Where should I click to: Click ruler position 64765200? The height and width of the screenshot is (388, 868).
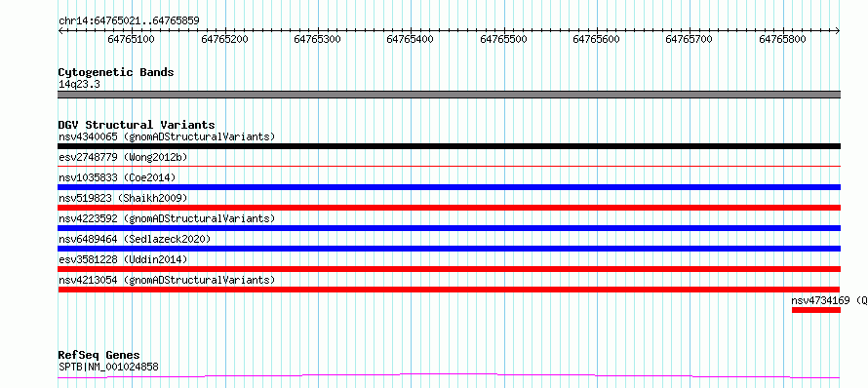pyautogui.click(x=224, y=39)
